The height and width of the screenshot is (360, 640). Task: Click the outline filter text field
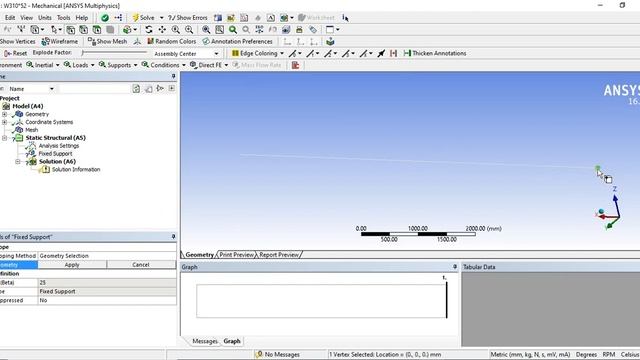pyautogui.click(x=94, y=89)
